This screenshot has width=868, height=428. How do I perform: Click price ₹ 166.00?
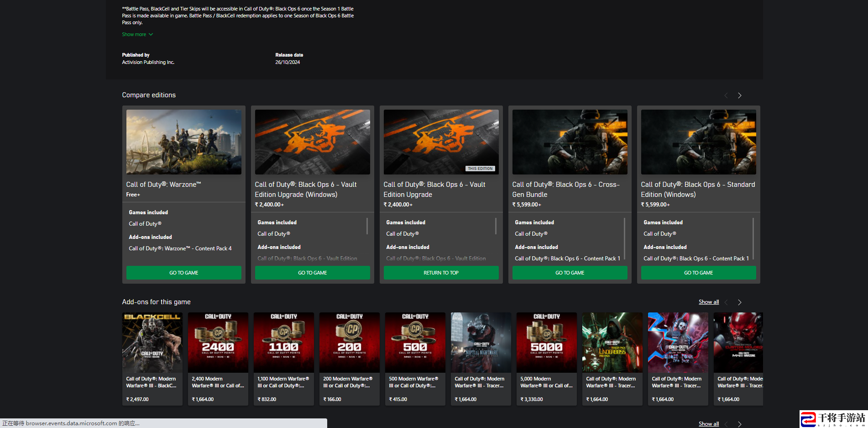tap(332, 399)
